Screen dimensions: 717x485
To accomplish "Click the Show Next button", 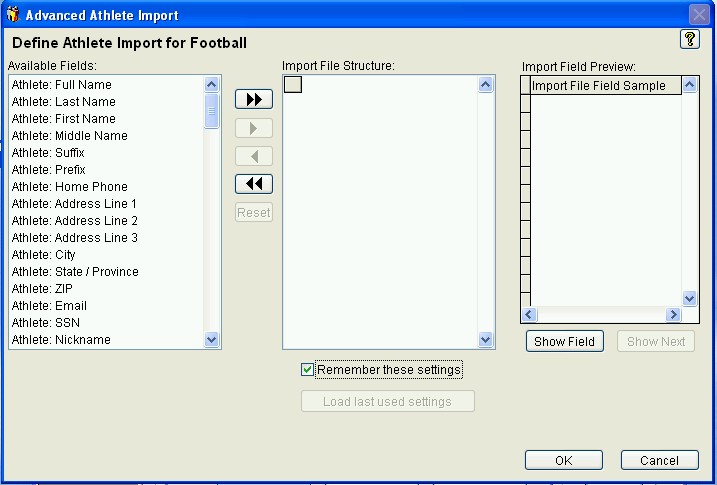I will pos(656,341).
